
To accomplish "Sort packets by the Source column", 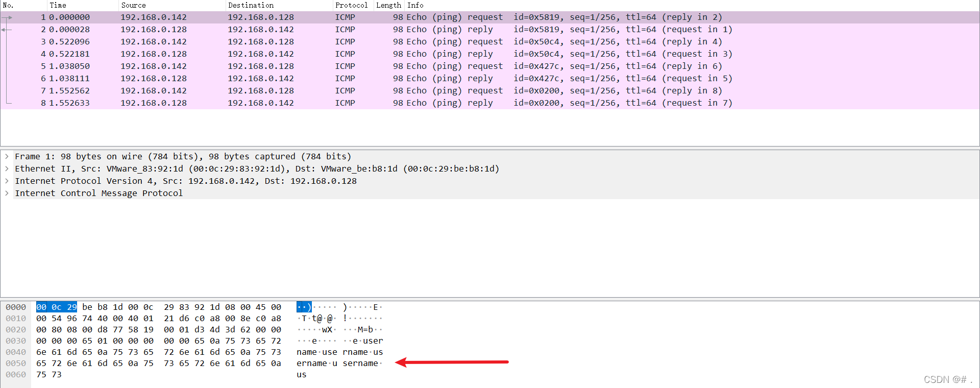I will click(x=172, y=5).
